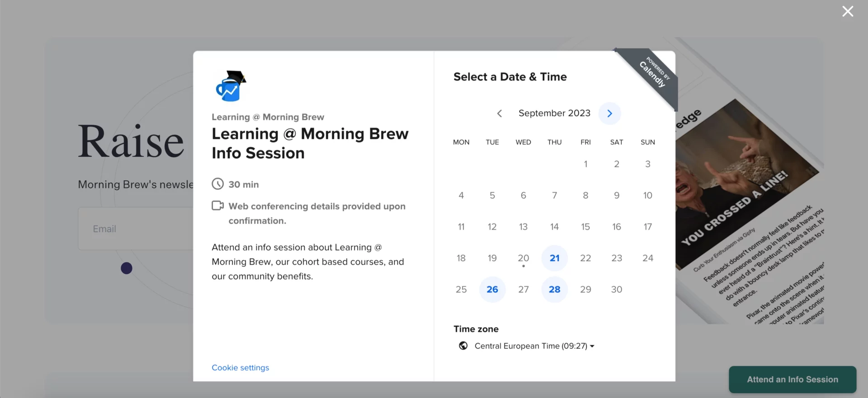Screen dimensions: 868x398
Task: Click the Email input field
Action: click(136, 229)
